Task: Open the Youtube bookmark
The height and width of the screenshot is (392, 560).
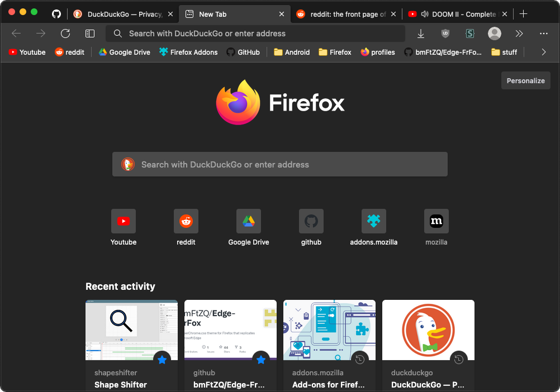Action: 27,52
